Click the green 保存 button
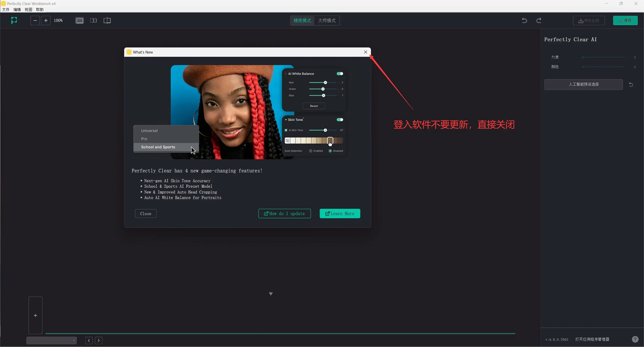This screenshot has width=644, height=347. (x=625, y=21)
